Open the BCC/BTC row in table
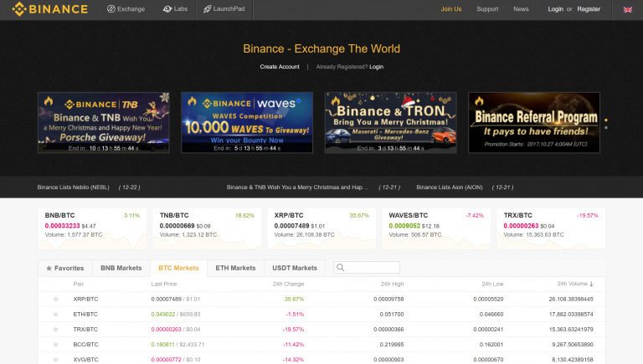The image size is (643, 364). click(321, 345)
